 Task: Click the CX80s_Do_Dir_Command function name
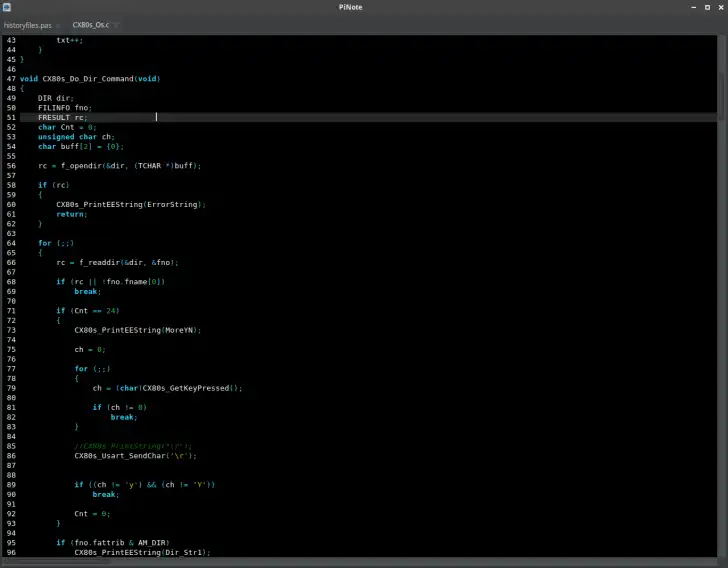coord(85,79)
